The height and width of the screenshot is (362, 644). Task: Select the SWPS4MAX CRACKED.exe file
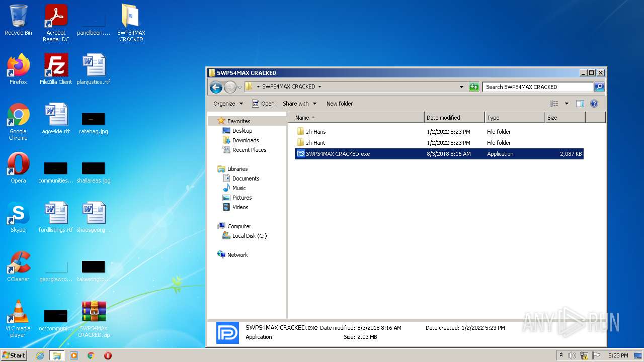[x=439, y=154]
